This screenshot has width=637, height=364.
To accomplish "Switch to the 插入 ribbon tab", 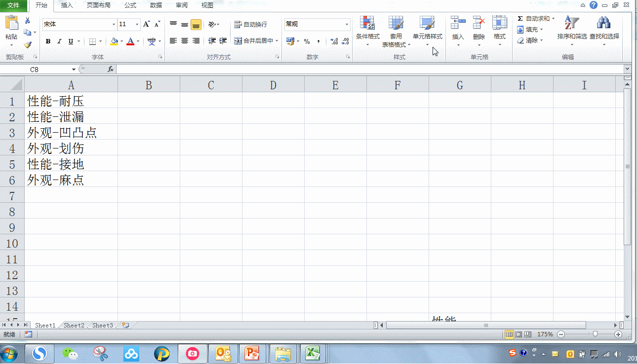I will [x=67, y=5].
